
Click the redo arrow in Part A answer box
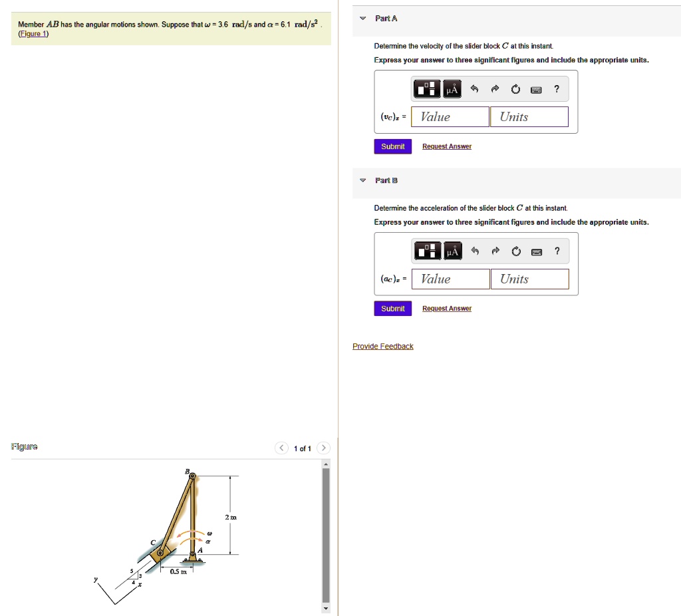[x=494, y=88]
